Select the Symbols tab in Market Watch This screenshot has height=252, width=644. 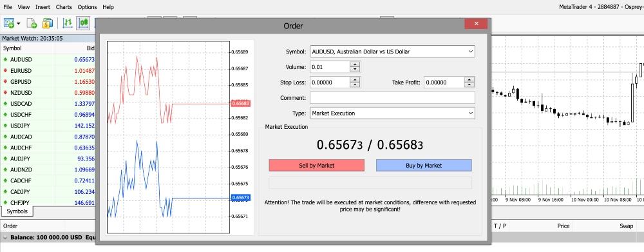(17, 211)
